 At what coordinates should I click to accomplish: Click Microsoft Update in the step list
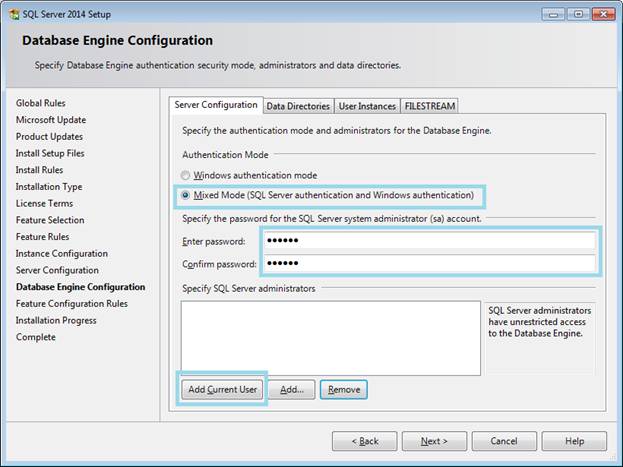point(51,120)
